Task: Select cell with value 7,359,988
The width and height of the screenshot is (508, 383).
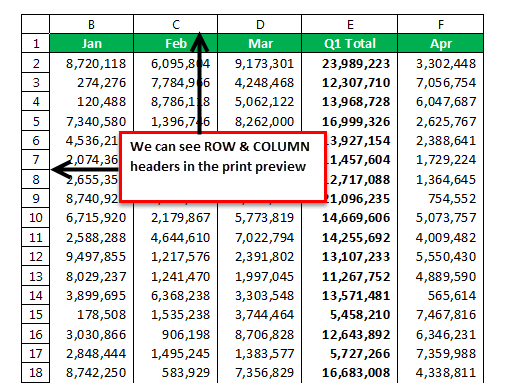Action: pos(440,353)
